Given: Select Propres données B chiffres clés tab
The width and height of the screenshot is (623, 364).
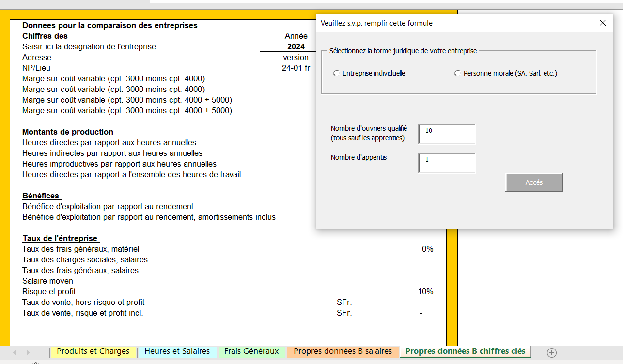Looking at the screenshot, I should 465,351.
